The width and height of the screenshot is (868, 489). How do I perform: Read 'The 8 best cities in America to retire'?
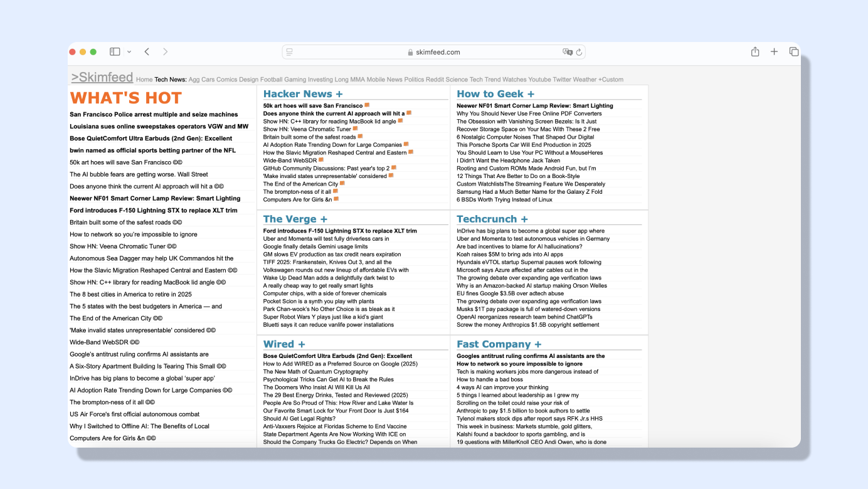point(130,295)
